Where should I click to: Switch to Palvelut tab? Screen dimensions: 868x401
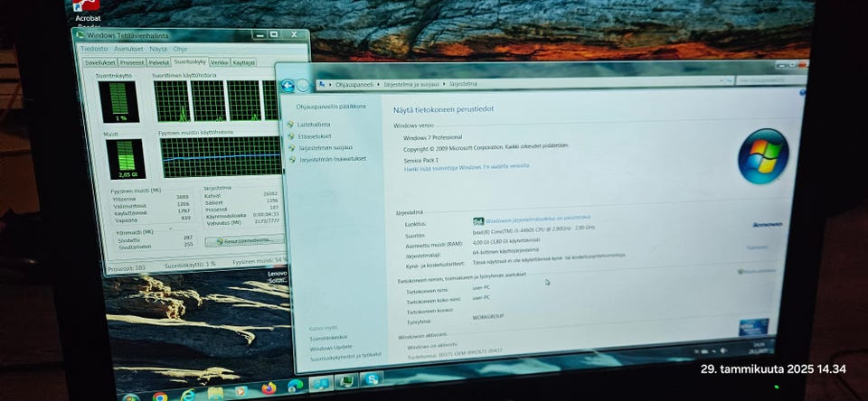coord(159,62)
